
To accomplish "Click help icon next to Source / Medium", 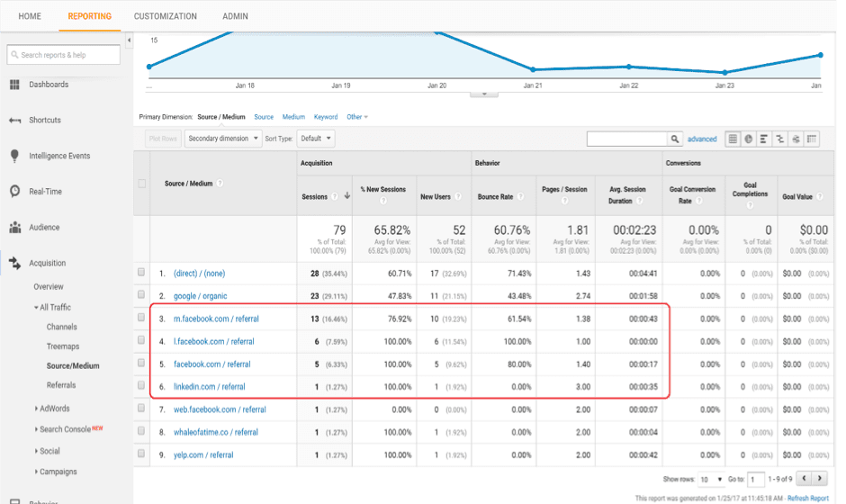I will [220, 184].
